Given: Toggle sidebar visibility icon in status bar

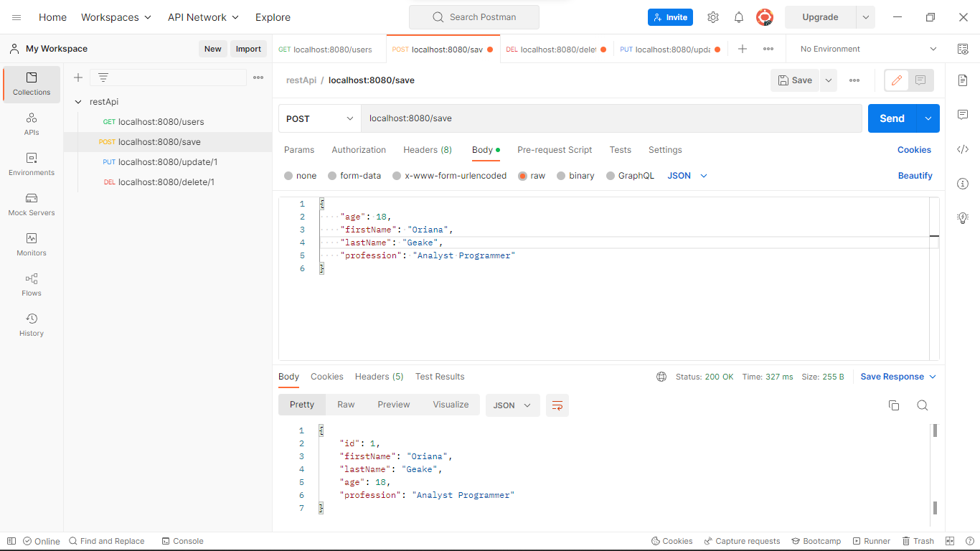Looking at the screenshot, I should pos(11,541).
